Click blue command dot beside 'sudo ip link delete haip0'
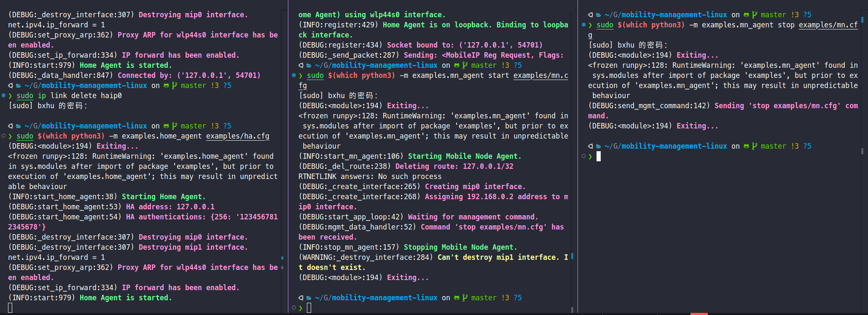 click(3, 96)
